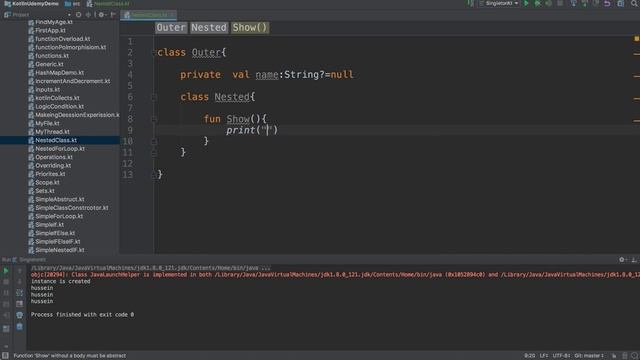Update project from VCS icon
The height and width of the screenshot is (360, 640).
[573, 4]
